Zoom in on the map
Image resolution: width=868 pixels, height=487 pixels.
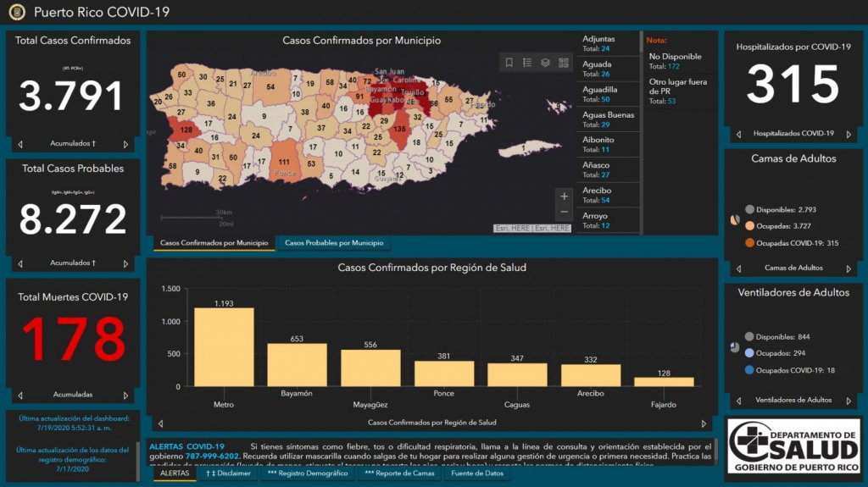(565, 196)
